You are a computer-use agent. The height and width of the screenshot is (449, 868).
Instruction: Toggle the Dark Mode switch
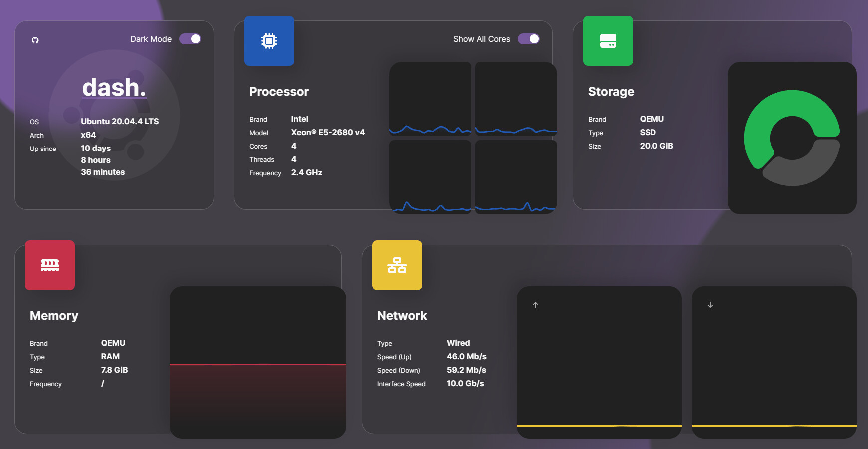190,39
